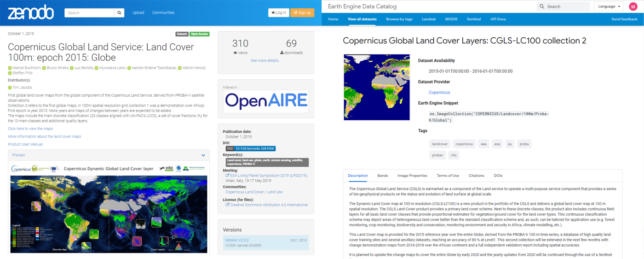Click the Earth Engine search magnifier icon
The height and width of the screenshot is (259, 644).
542,6
